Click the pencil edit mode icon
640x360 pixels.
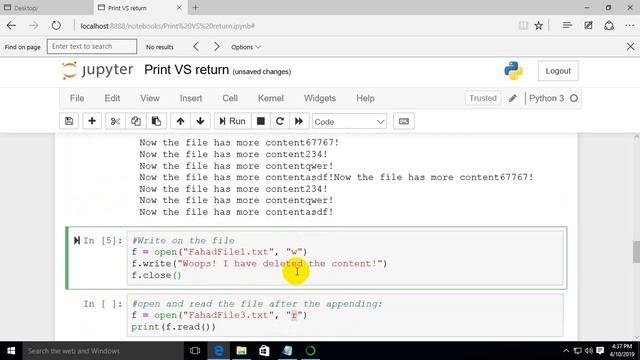(513, 98)
